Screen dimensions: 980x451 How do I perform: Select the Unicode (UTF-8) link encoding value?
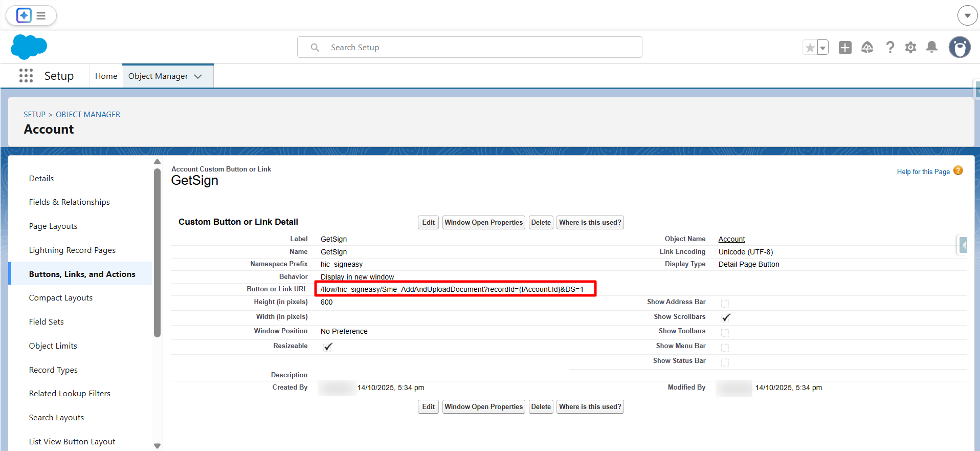[746, 252]
